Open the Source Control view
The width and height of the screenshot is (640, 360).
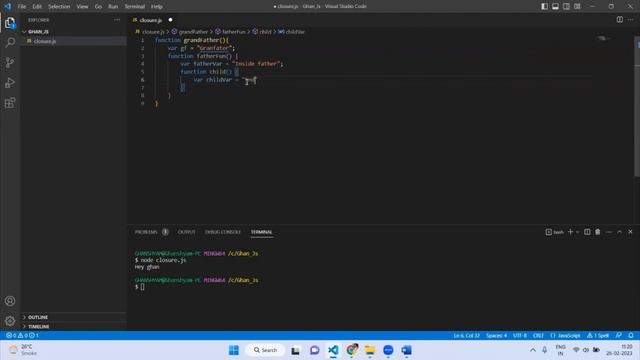pyautogui.click(x=10, y=62)
